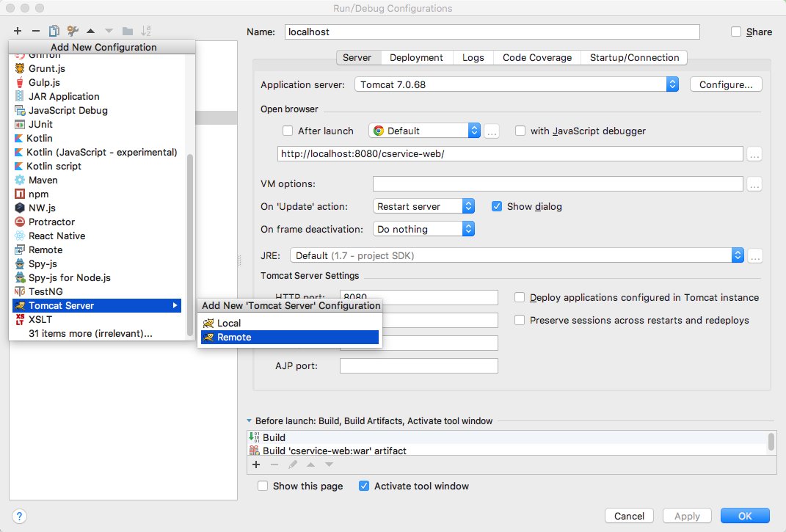The height and width of the screenshot is (532, 786).
Task: Click the minus remove configuration icon
Action: point(35,31)
